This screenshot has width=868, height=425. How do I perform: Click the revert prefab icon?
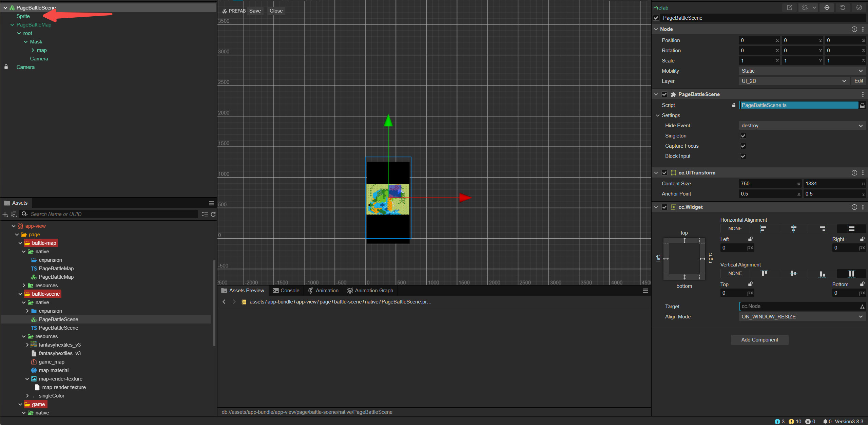click(843, 7)
